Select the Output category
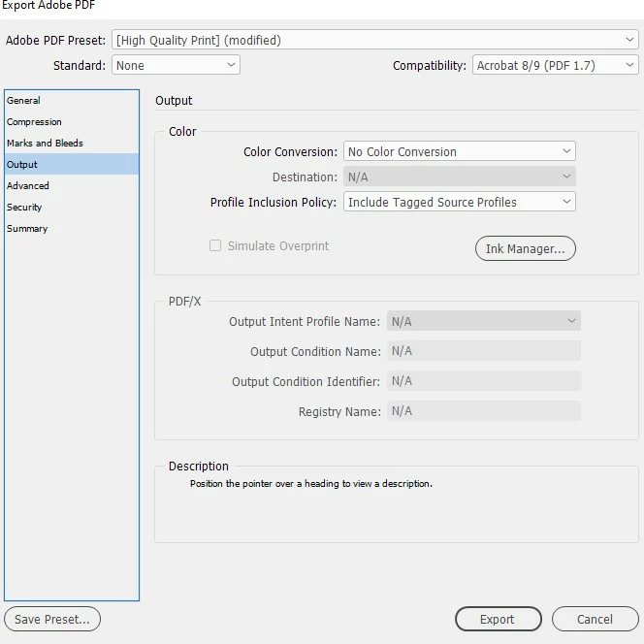Viewport: 644px width, 644px height. point(72,164)
